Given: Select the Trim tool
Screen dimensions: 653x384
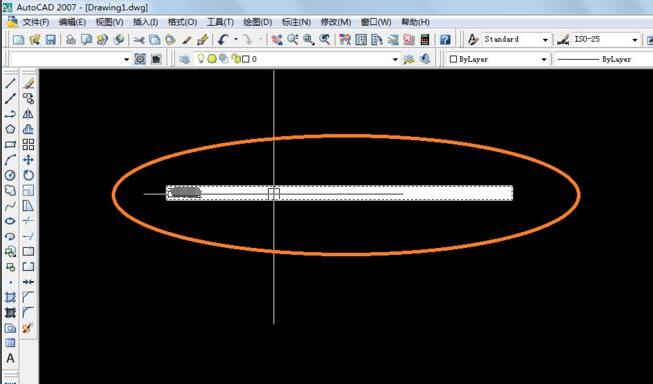Looking at the screenshot, I should (x=28, y=221).
